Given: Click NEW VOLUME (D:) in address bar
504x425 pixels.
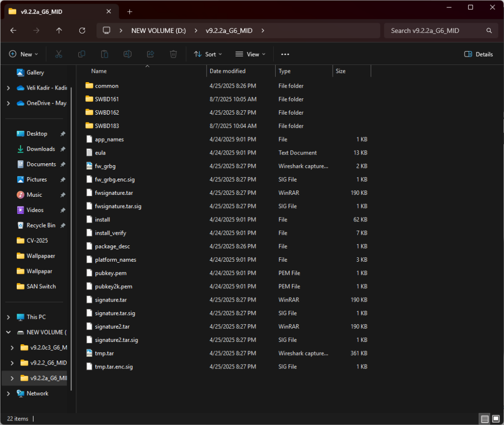Looking at the screenshot, I should click(158, 30).
